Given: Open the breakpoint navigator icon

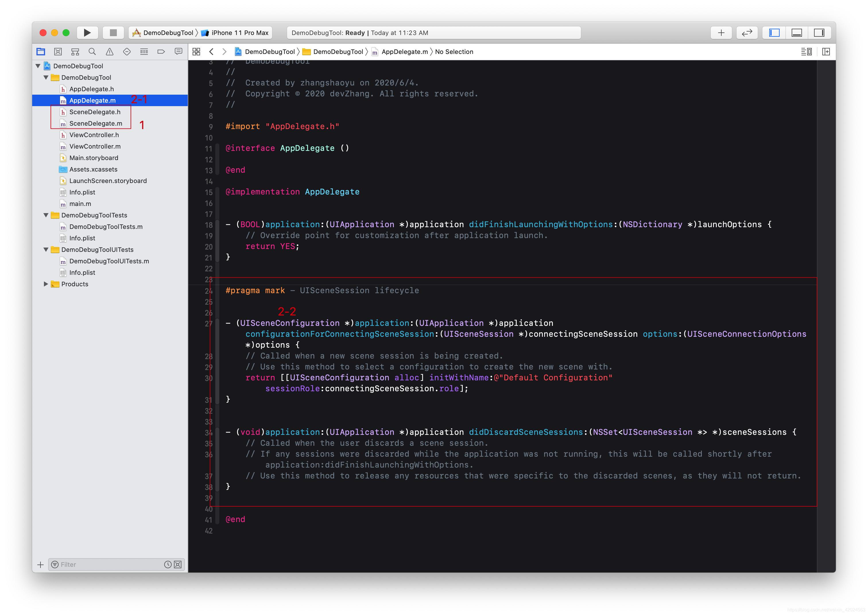Looking at the screenshot, I should (161, 52).
